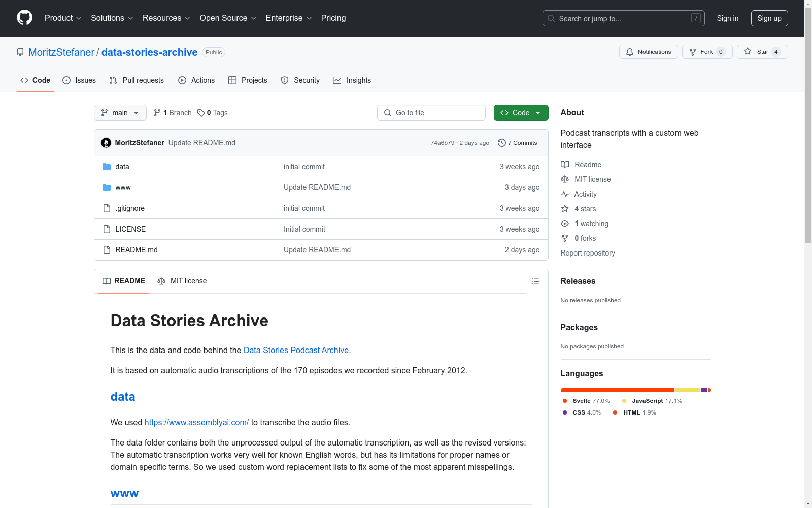Select the README tab in file viewer
This screenshot has height=508, width=812.
(124, 281)
